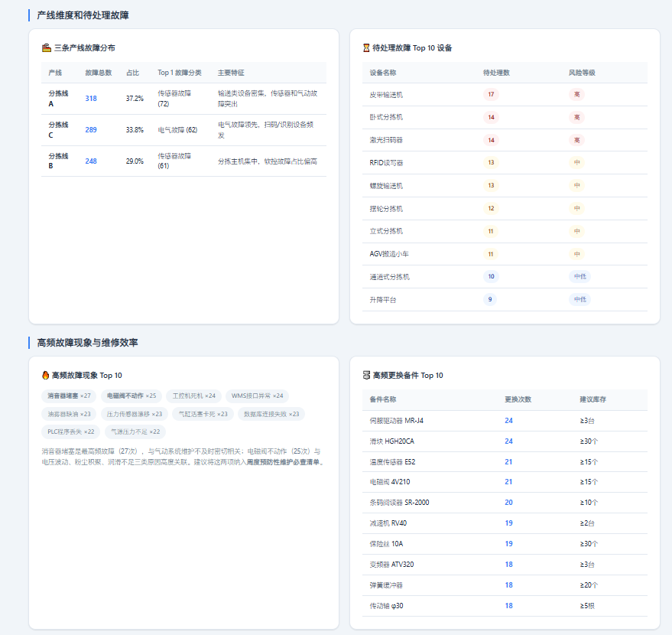Select the 油雾器缺油 ×23 tag
The height and width of the screenshot is (635, 672).
click(69, 414)
